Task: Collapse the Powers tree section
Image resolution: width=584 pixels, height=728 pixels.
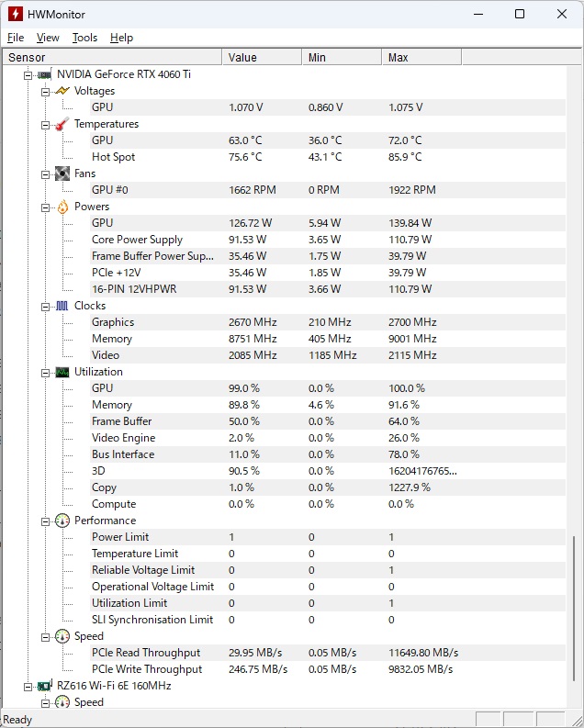Action: 45,207
